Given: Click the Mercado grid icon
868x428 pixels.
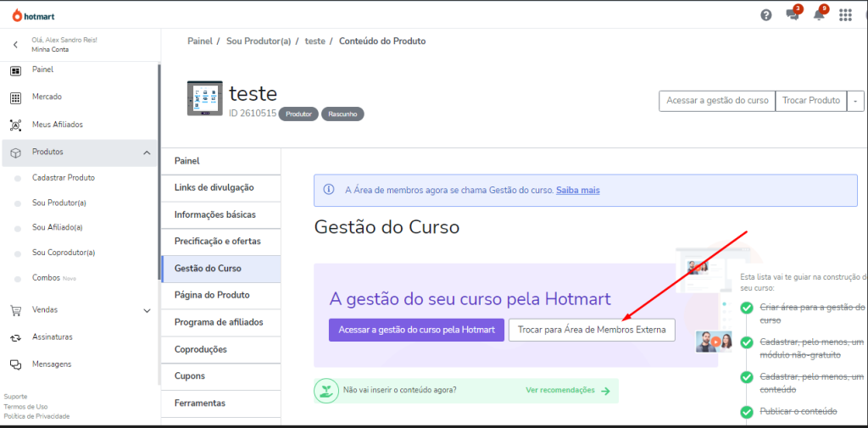Looking at the screenshot, I should tap(15, 98).
